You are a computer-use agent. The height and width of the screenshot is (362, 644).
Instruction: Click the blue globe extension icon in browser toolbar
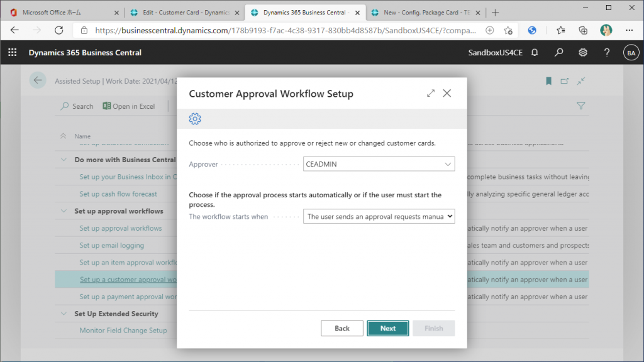point(532,30)
